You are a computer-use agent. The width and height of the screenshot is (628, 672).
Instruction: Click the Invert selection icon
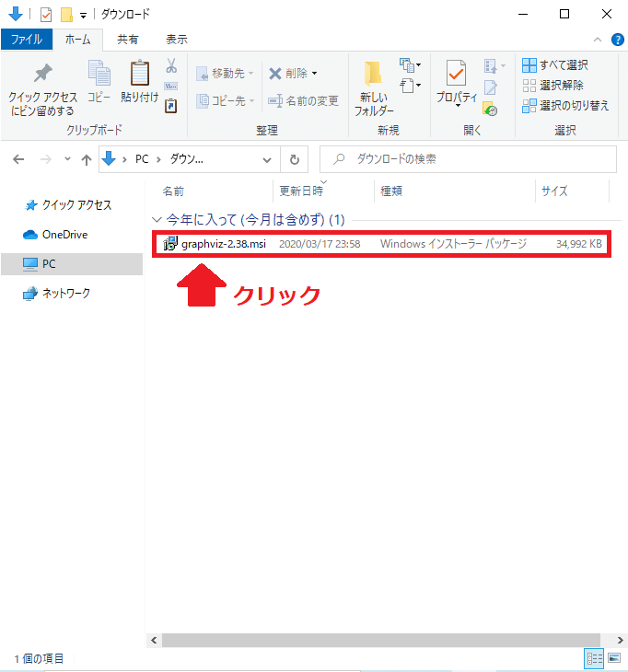(529, 106)
